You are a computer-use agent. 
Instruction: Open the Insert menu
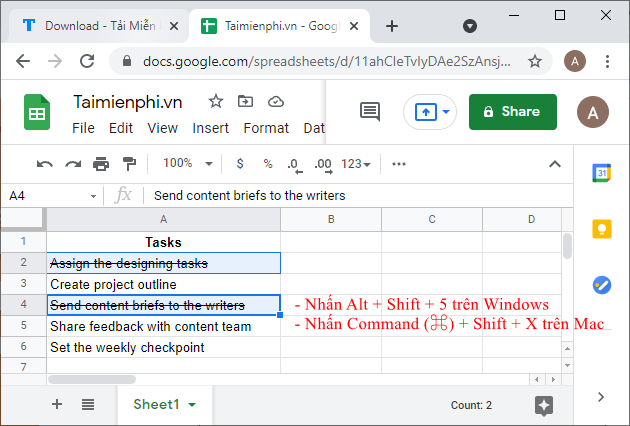pyautogui.click(x=211, y=128)
